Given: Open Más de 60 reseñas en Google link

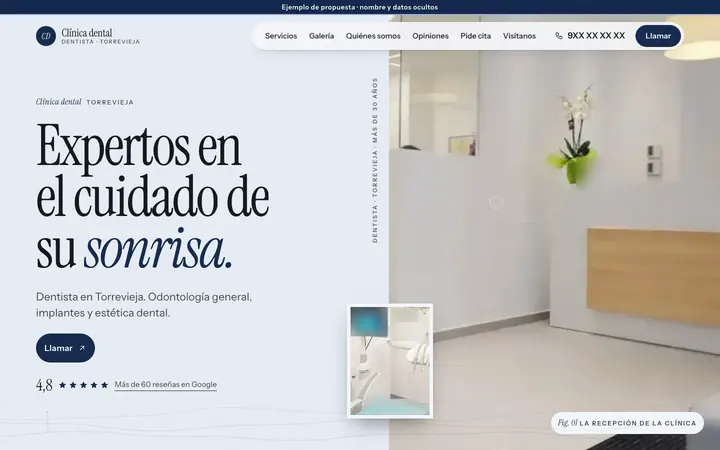Looking at the screenshot, I should coord(166,385).
